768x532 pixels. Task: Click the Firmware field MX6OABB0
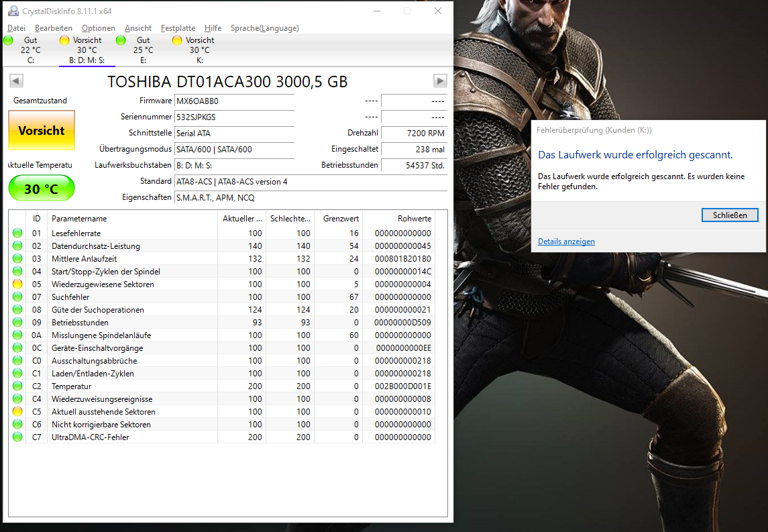[234, 101]
